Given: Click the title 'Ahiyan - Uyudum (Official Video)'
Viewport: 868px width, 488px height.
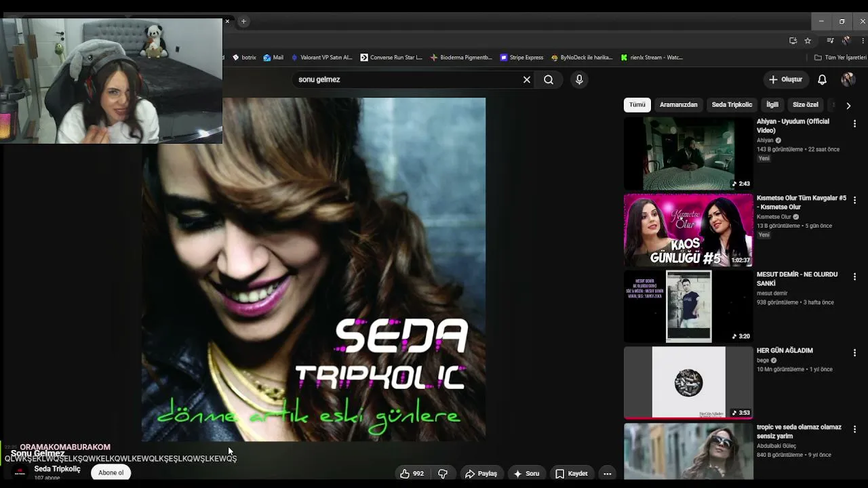Looking at the screenshot, I should (x=793, y=126).
